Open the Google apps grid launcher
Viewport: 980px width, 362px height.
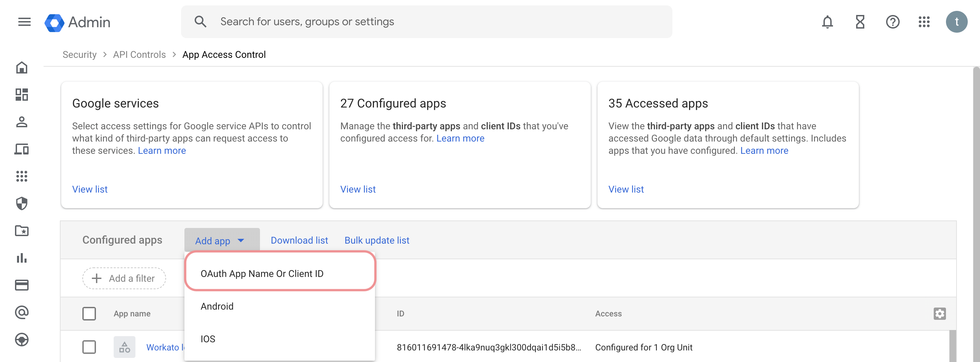pos(924,22)
